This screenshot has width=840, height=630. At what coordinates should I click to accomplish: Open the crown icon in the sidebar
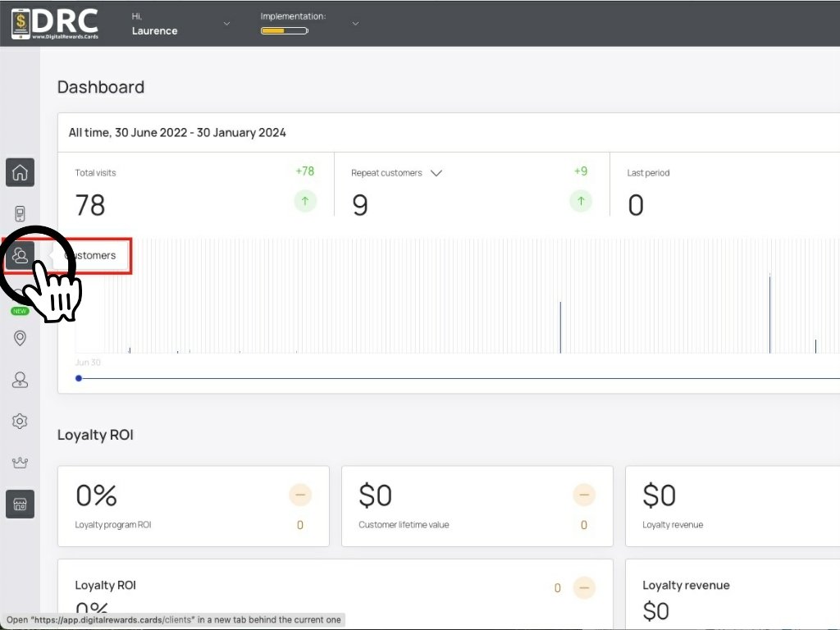(x=20, y=463)
